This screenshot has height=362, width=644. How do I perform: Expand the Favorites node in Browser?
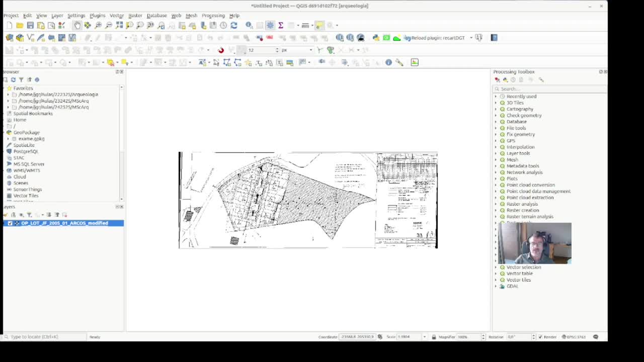pyautogui.click(x=3, y=88)
